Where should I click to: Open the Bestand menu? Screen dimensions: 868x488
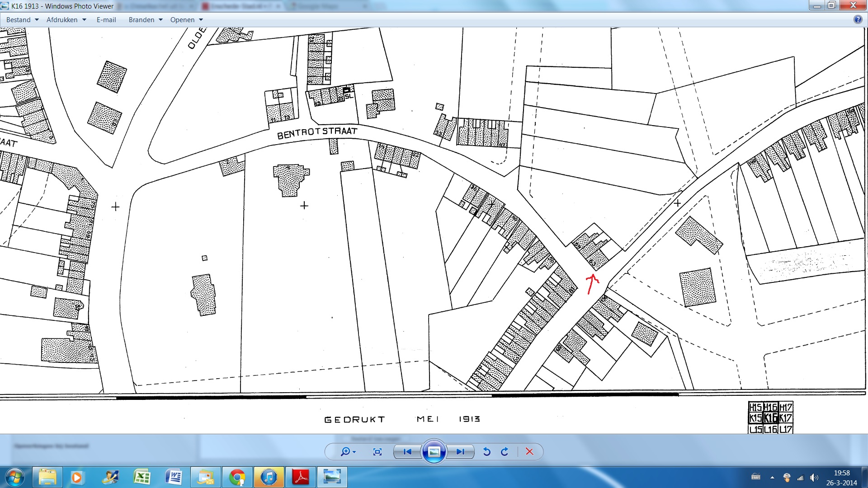(22, 20)
